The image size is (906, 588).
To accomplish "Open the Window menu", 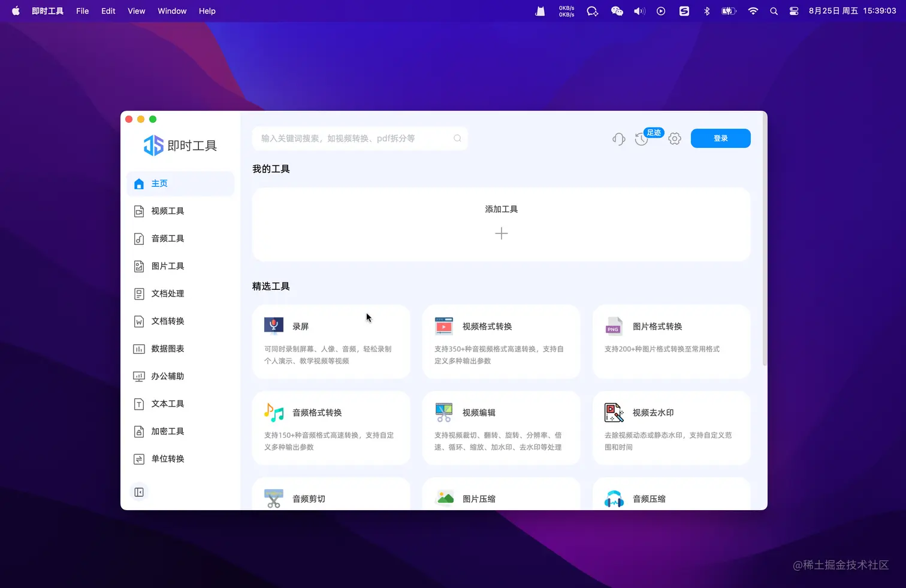I will pyautogui.click(x=172, y=11).
